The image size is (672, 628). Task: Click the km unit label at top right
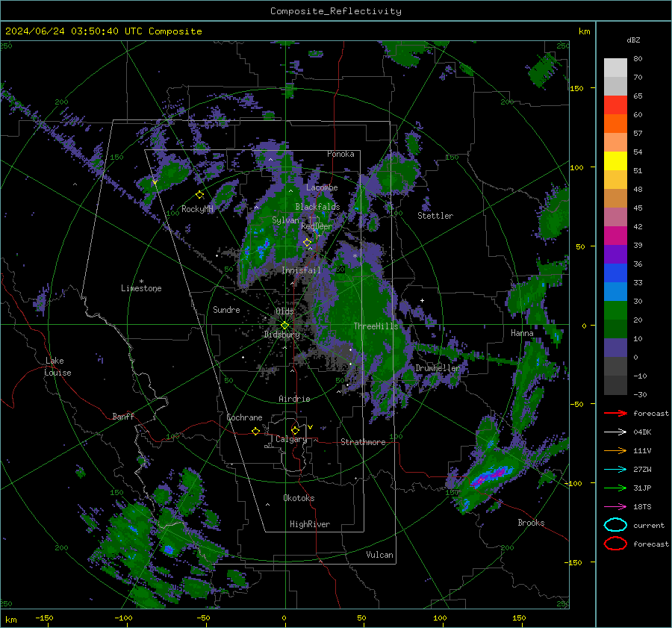pos(584,31)
